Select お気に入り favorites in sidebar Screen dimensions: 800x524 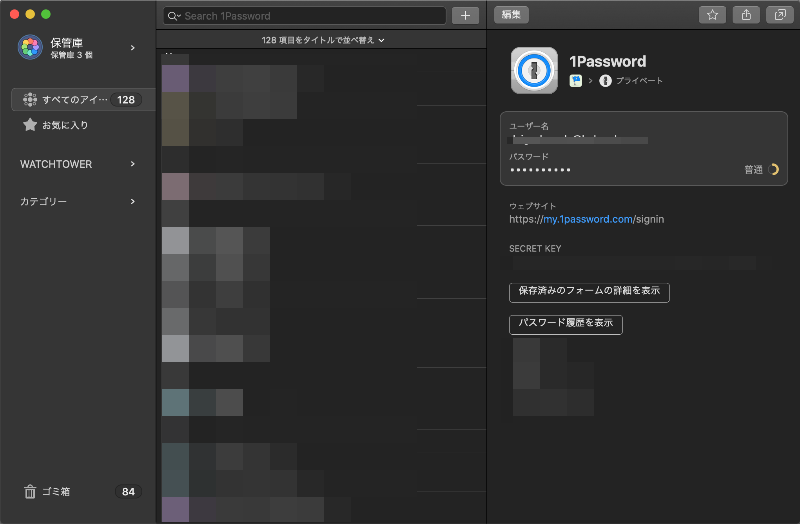pyautogui.click(x=65, y=125)
